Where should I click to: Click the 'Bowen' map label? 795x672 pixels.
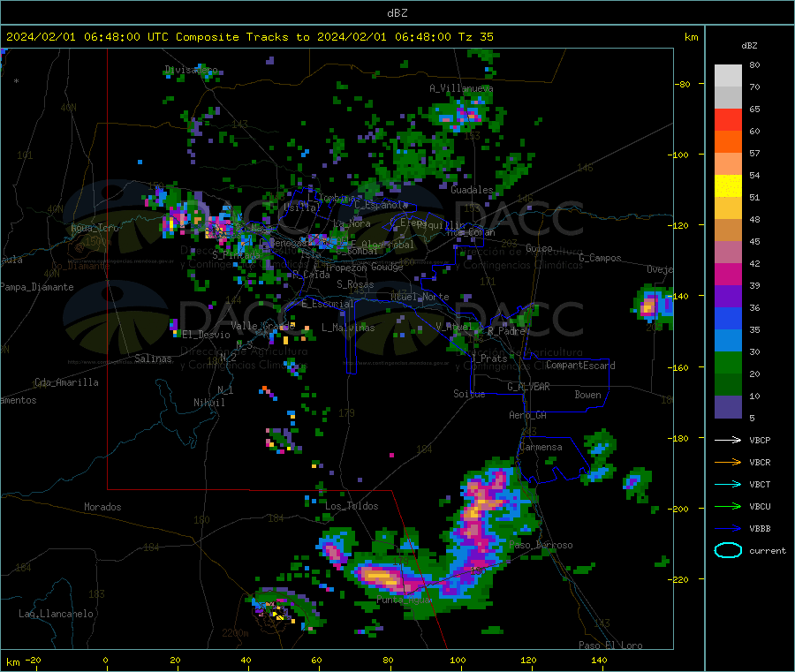click(587, 395)
